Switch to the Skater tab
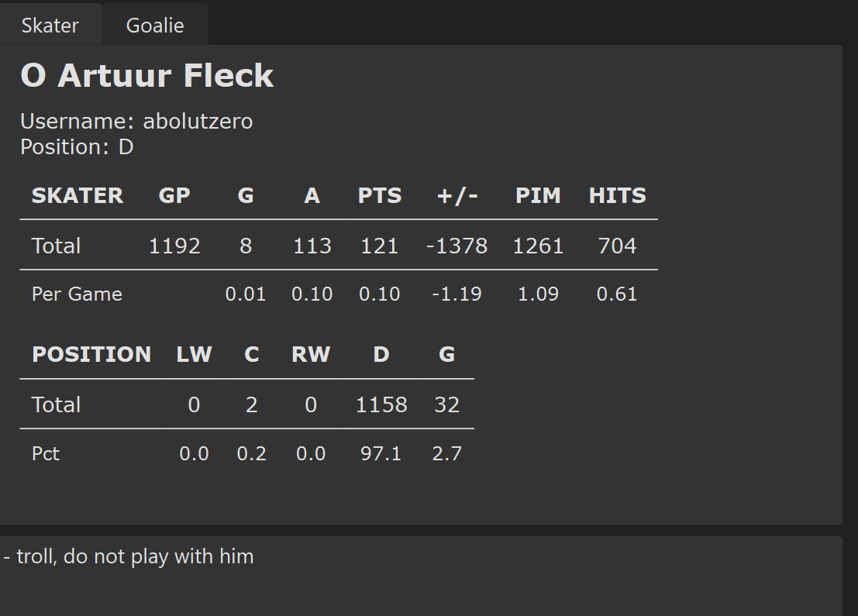Image resolution: width=858 pixels, height=616 pixels. pos(50,25)
